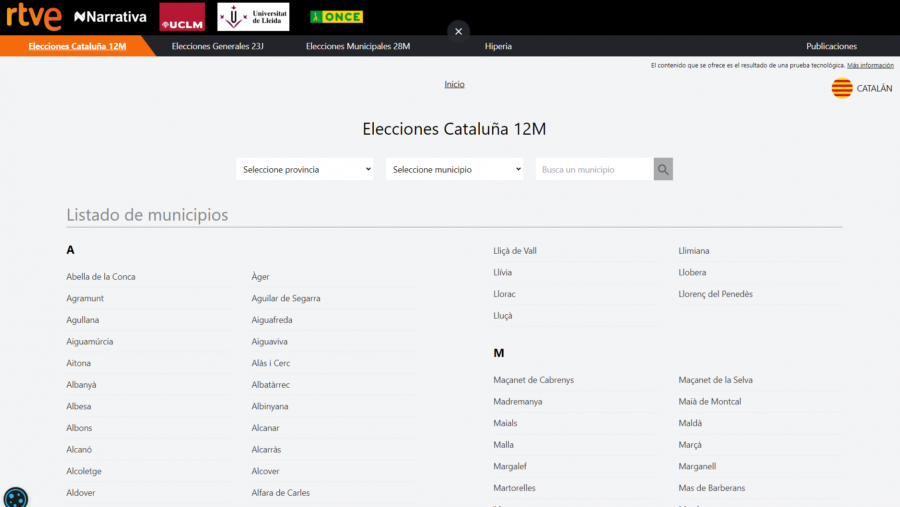900x507 pixels.
Task: Open the Abella de la Conca municipality
Action: tap(101, 277)
